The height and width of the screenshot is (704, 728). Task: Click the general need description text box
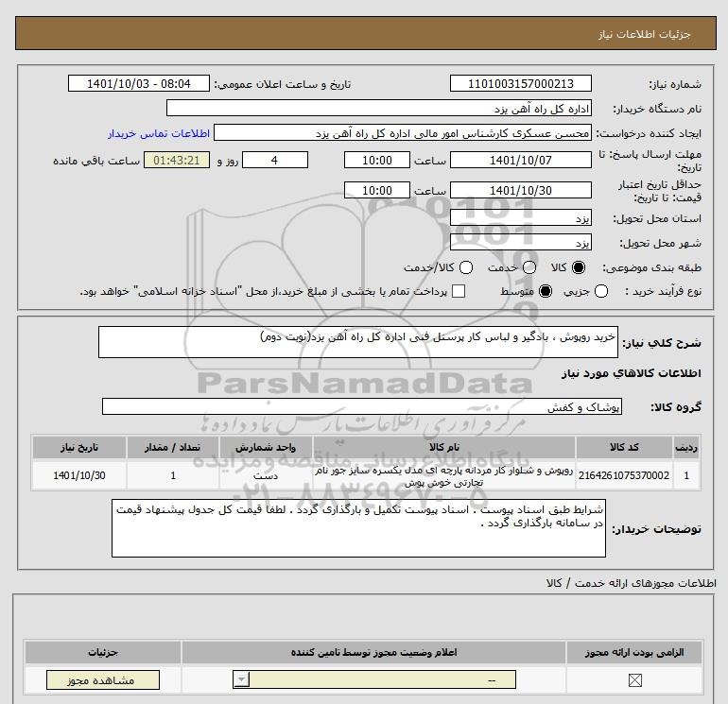[358, 342]
